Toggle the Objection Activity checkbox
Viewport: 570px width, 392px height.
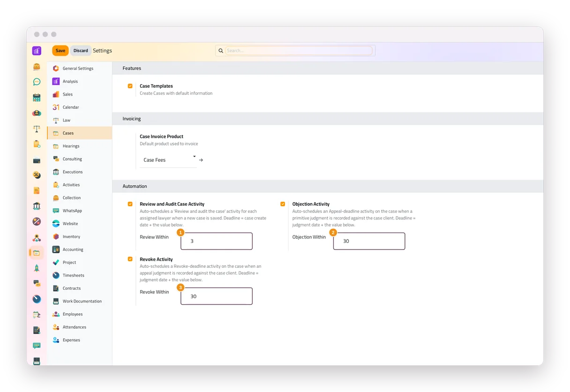[x=283, y=204]
